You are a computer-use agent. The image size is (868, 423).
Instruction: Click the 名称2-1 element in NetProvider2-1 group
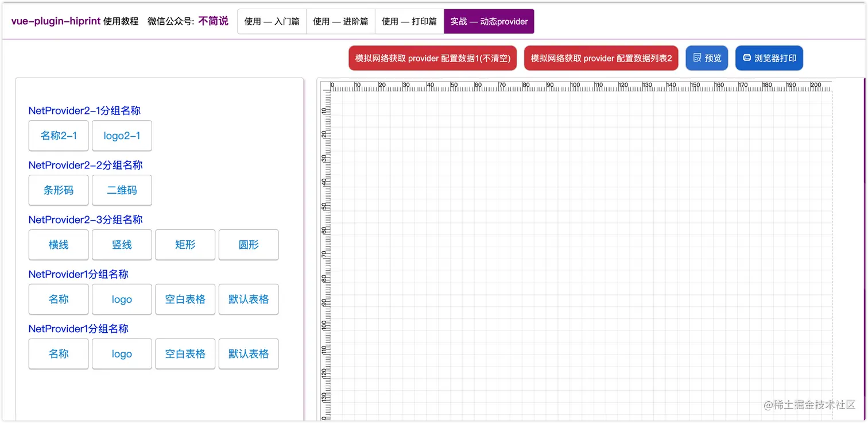(x=58, y=136)
